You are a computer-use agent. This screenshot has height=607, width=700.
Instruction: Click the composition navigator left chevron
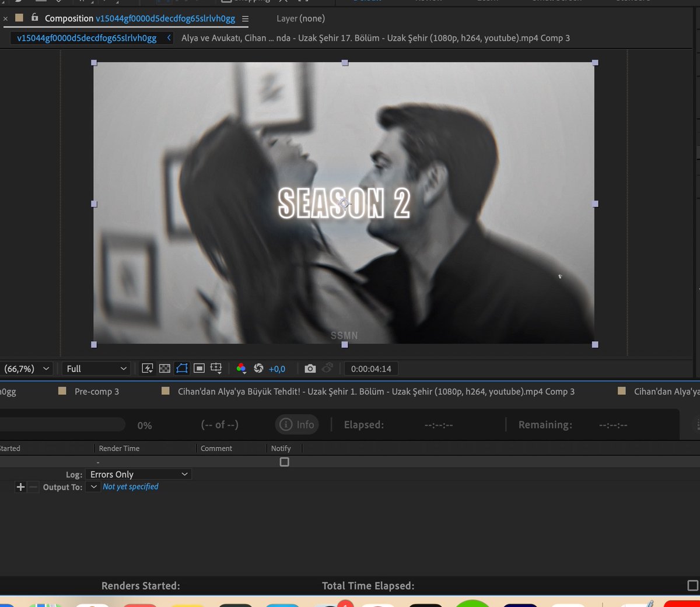(169, 38)
